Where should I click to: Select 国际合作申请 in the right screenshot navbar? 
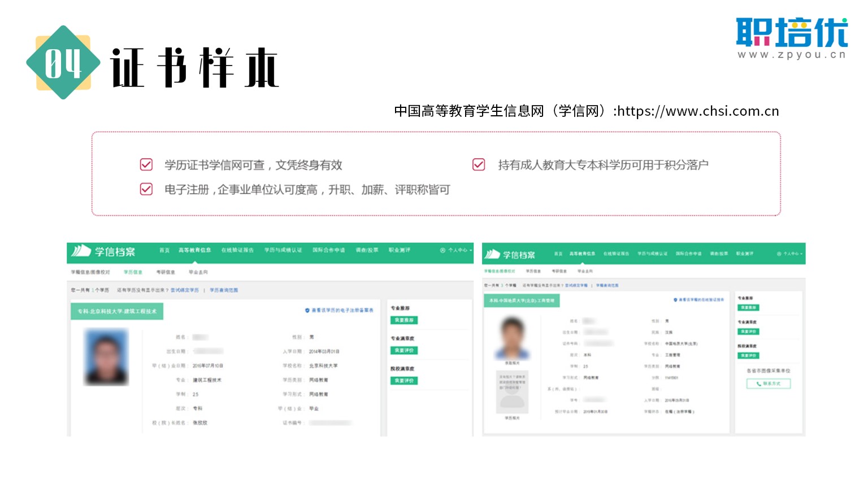coord(689,254)
